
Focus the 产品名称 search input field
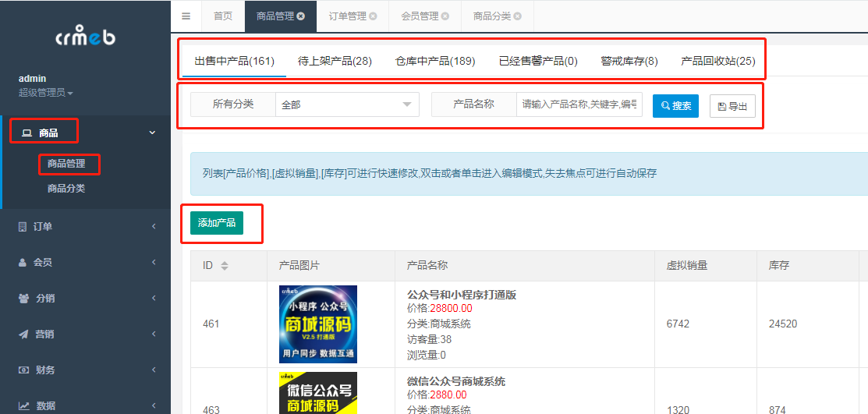coord(579,104)
